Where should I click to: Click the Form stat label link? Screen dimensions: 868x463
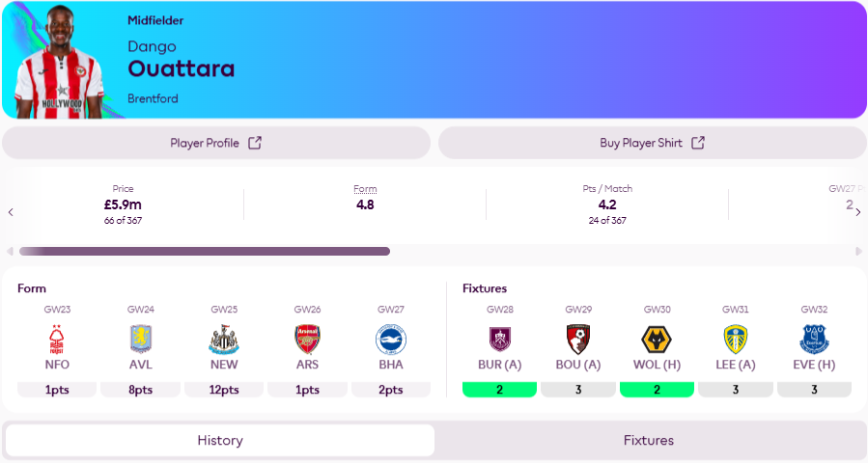(365, 189)
